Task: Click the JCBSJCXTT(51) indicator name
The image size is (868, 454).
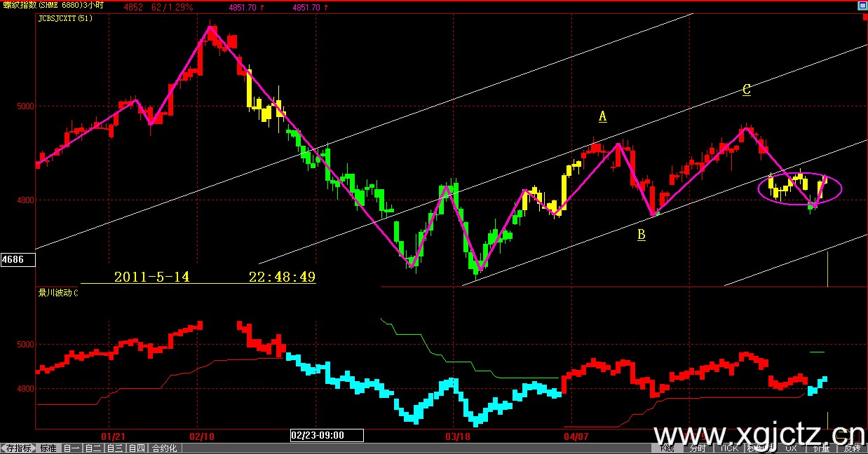Action: [65, 18]
